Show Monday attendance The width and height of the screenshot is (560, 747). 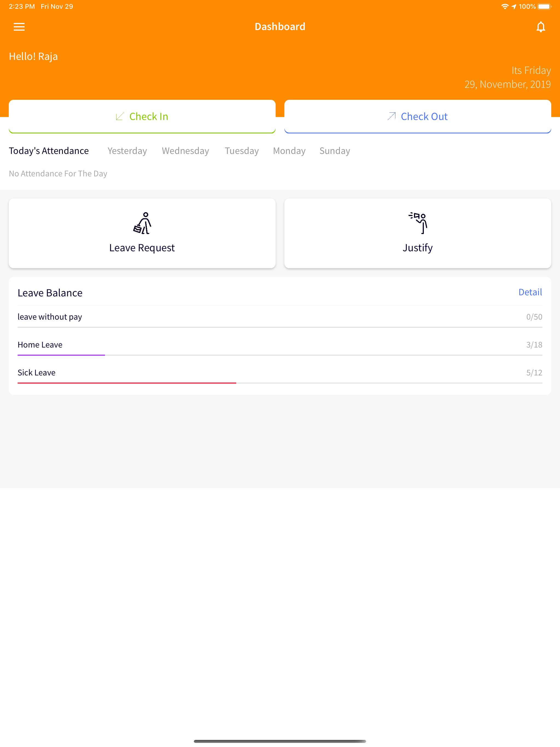(x=289, y=151)
